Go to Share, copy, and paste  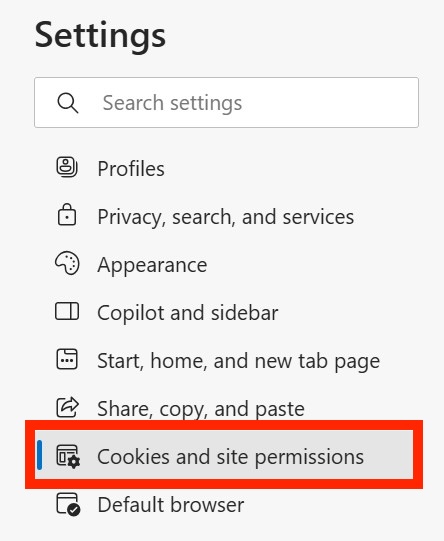tap(201, 409)
